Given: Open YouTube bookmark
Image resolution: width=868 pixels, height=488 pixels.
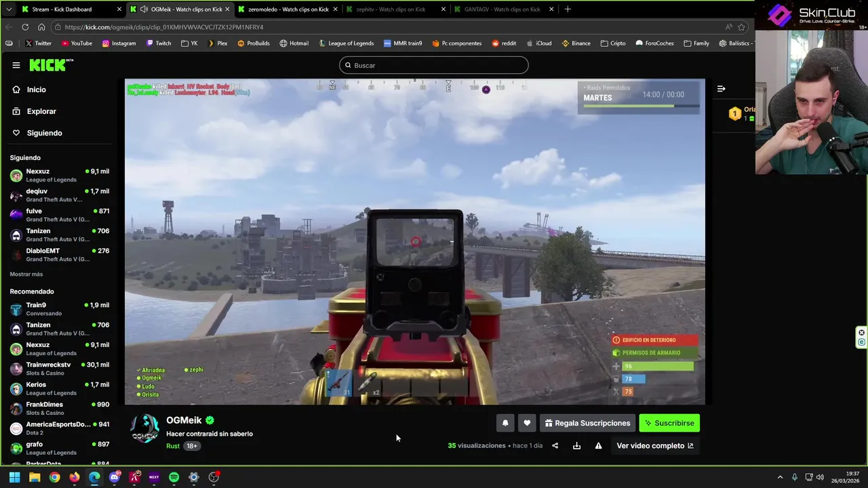Looking at the screenshot, I should click(77, 43).
